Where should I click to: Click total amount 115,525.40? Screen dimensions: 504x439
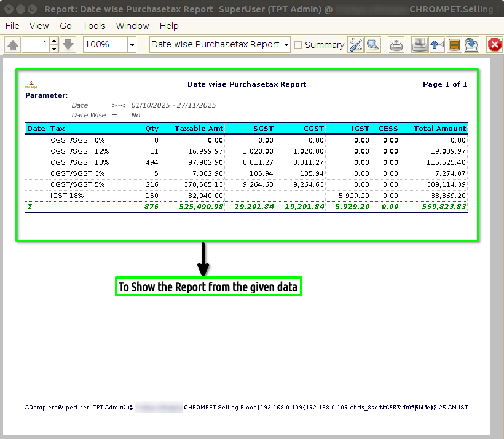446,162
